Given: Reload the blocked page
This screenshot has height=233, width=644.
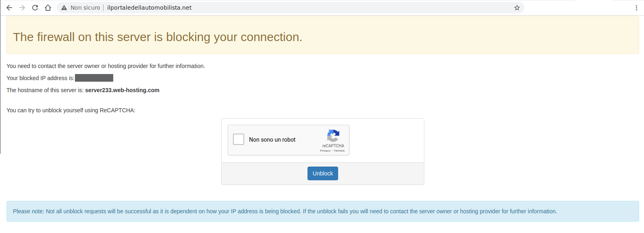Looking at the screenshot, I should [35, 8].
